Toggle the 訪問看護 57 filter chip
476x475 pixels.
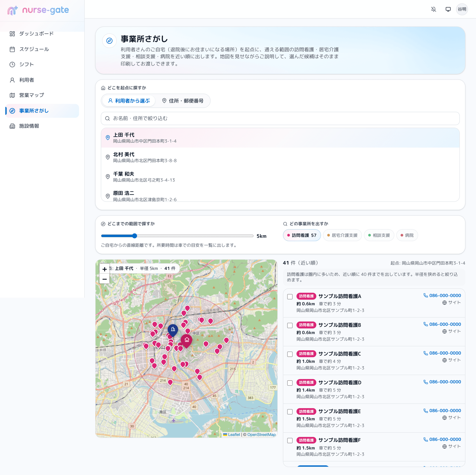[x=302, y=235]
